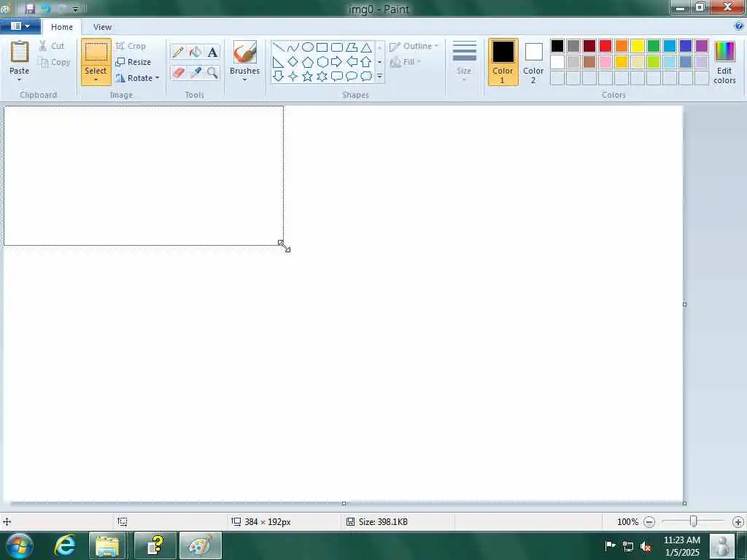Pick the green color swatch

[654, 46]
